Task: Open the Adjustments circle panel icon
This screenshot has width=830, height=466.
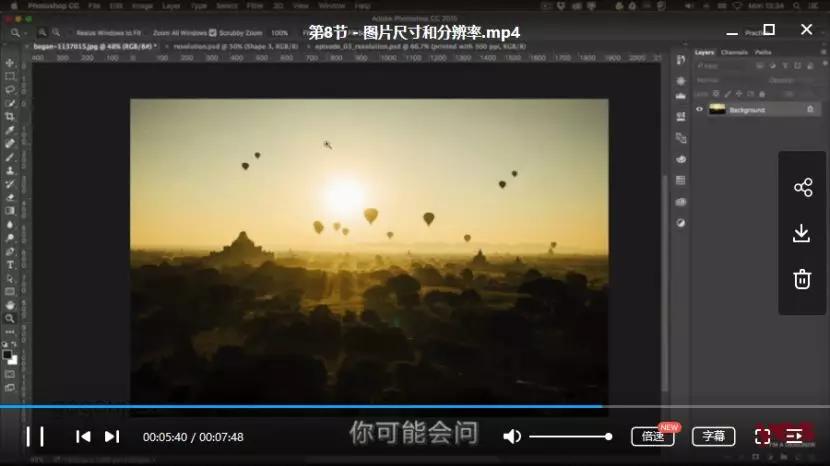Action: coord(681,223)
